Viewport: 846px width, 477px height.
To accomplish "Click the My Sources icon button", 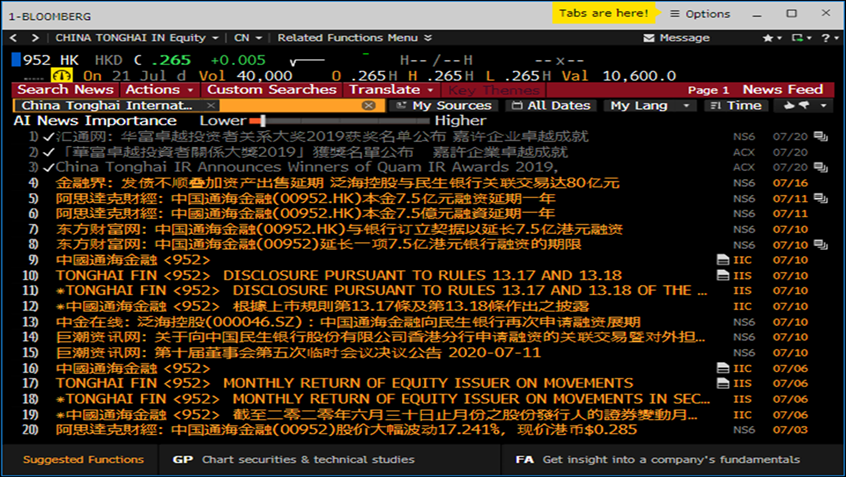I will 444,105.
